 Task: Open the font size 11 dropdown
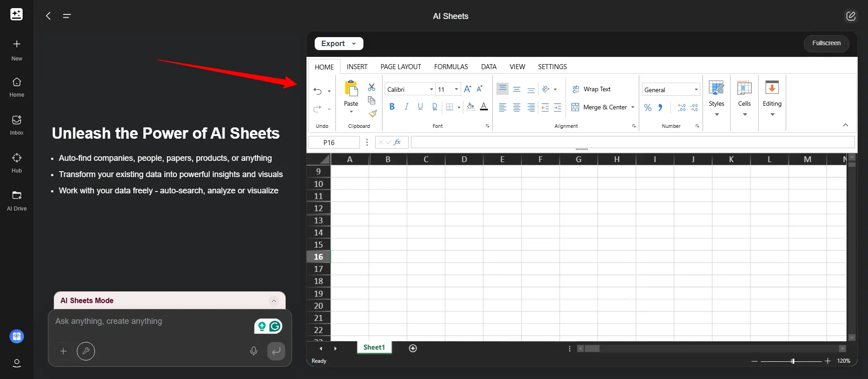point(456,89)
